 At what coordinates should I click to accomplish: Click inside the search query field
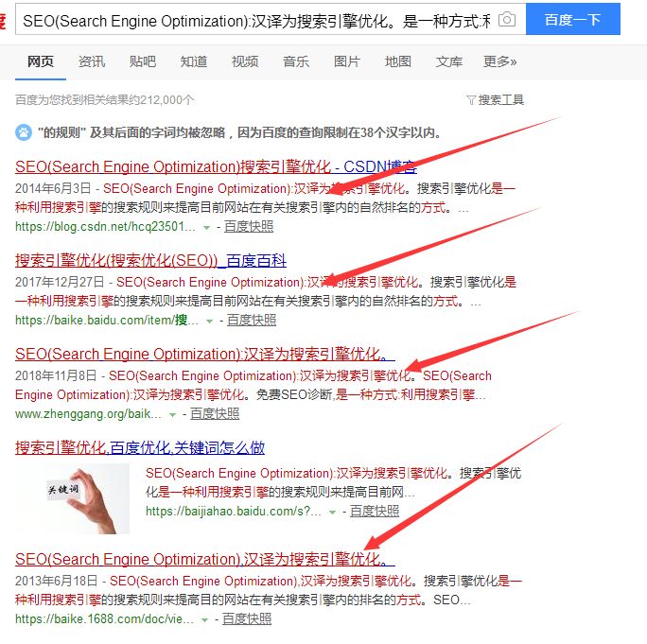(x=256, y=20)
